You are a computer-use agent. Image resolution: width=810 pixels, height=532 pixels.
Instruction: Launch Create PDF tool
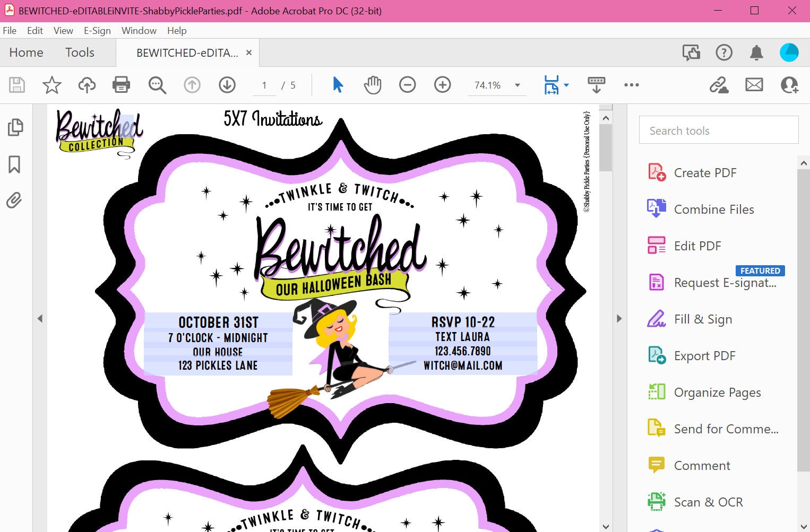point(692,173)
